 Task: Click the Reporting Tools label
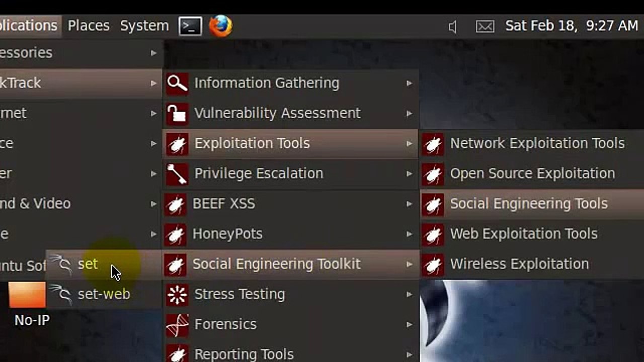click(244, 354)
